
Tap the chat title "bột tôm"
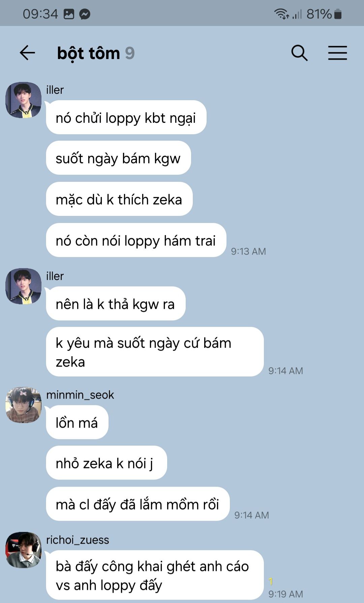[89, 53]
